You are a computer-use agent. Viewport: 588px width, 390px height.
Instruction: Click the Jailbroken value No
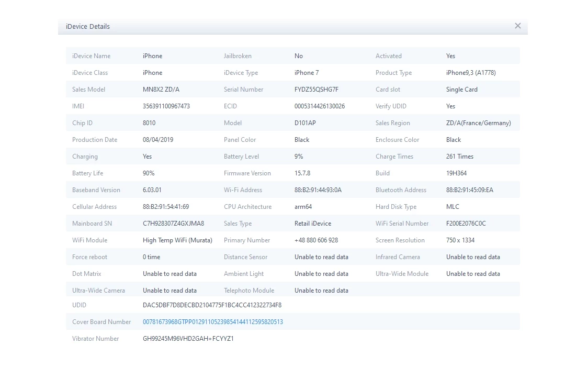click(x=299, y=56)
